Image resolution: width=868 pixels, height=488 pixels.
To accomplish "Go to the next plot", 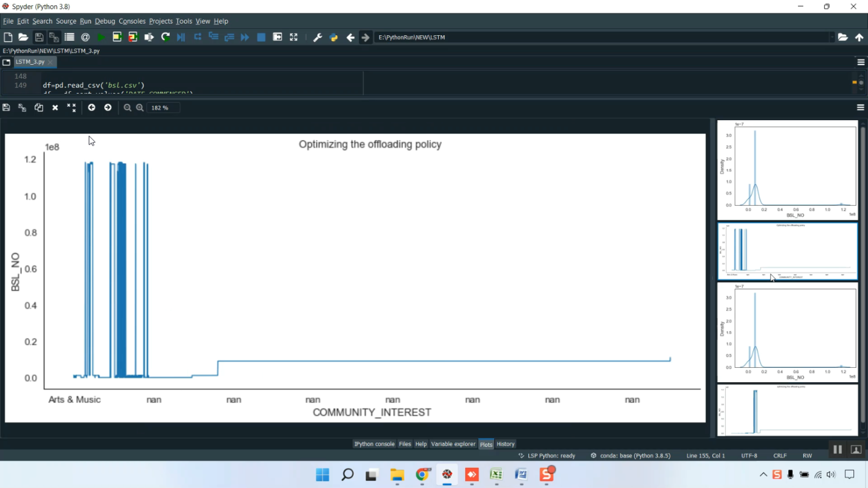I will 108,108.
